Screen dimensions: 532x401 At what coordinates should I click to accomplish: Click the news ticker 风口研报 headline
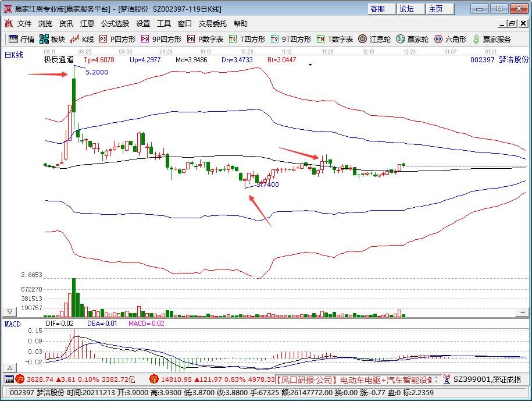(x=353, y=379)
